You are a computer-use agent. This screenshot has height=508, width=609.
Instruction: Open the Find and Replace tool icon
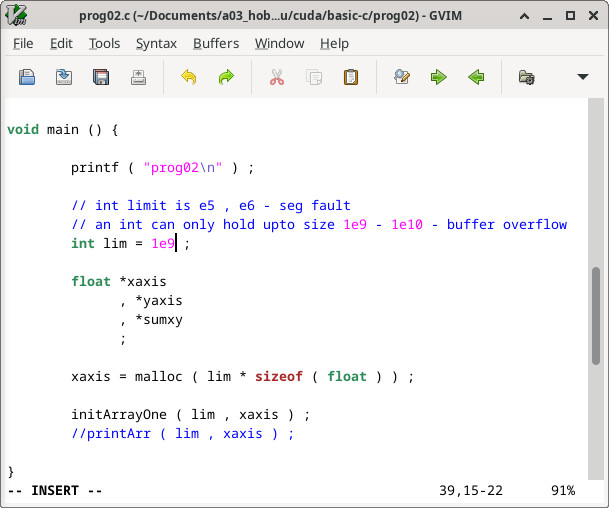click(402, 77)
